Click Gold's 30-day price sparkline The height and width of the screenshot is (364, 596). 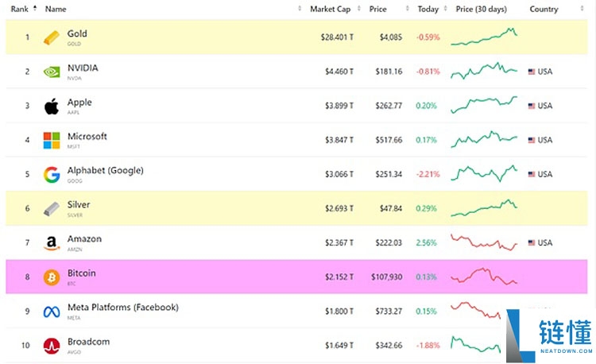tap(484, 37)
